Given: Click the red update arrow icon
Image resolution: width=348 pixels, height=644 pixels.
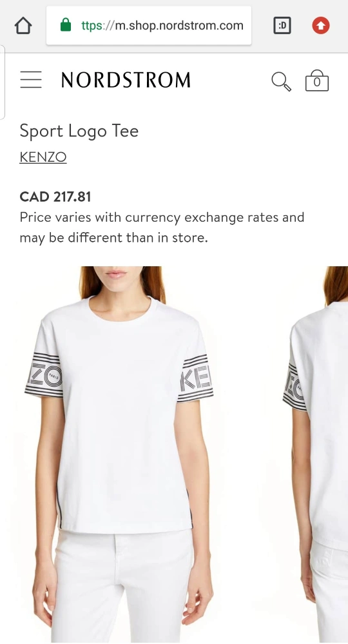Looking at the screenshot, I should [320, 26].
